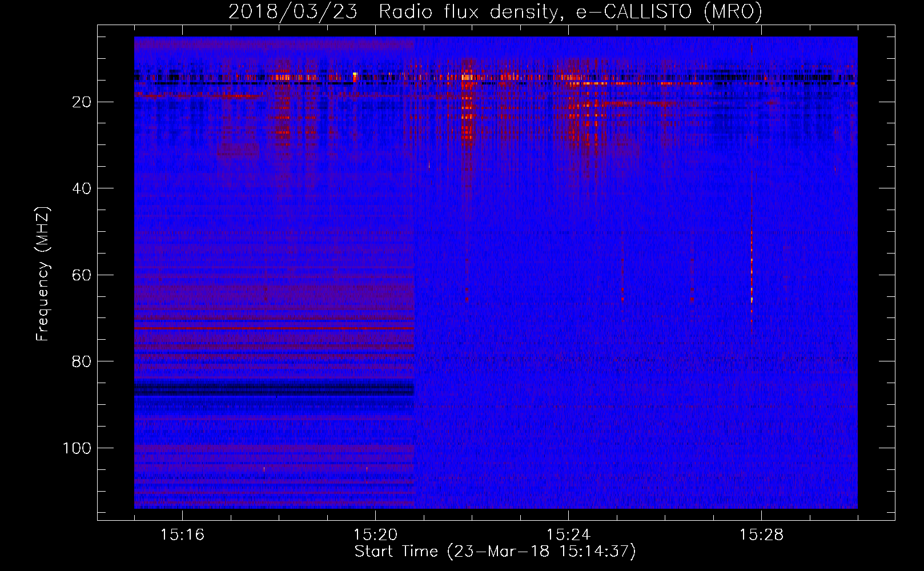
Task: Click the 15:16 time tick label
Action: [x=182, y=535]
